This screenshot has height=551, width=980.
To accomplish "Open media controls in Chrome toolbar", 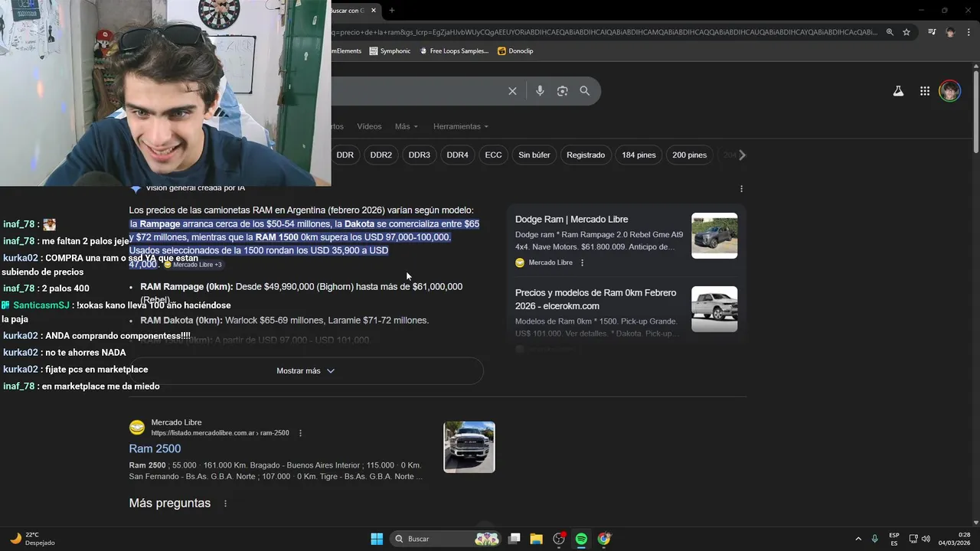I will [932, 32].
